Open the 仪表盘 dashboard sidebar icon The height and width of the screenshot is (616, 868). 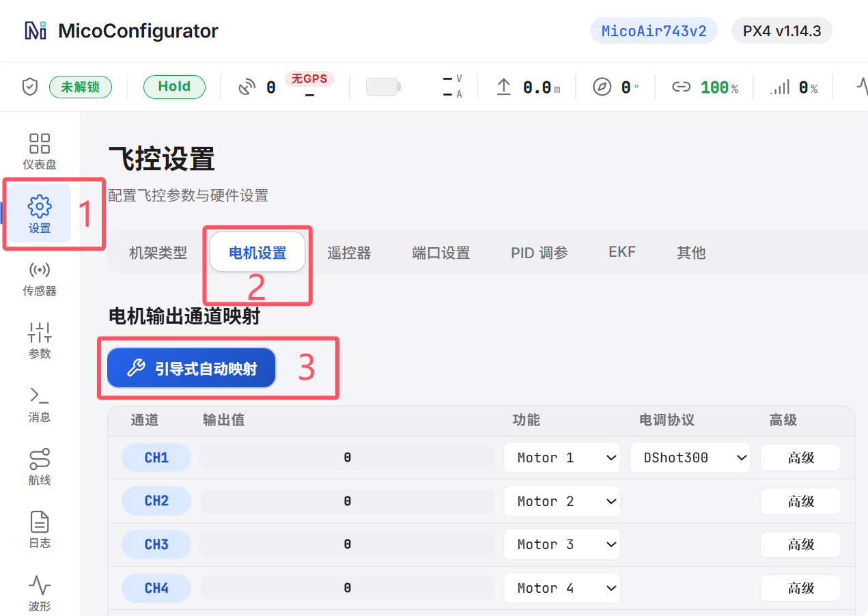click(40, 143)
